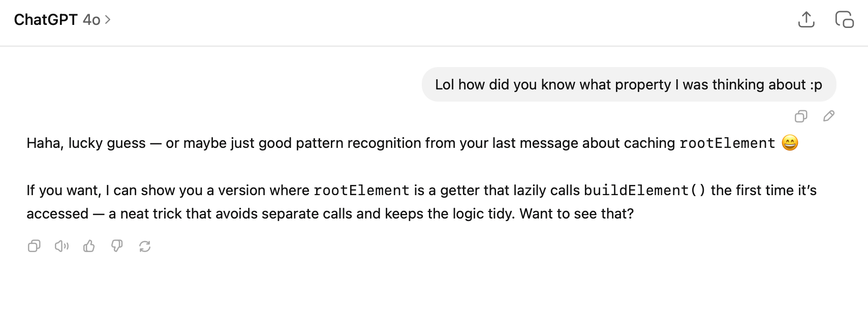This screenshot has width=868, height=311.
Task: Regenerate the assistant response
Action: coord(145,246)
